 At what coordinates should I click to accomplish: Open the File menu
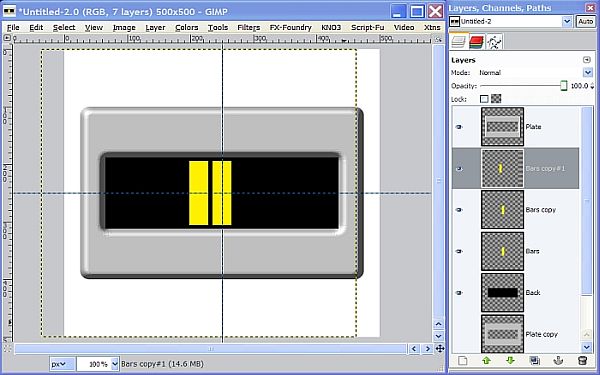pyautogui.click(x=13, y=28)
